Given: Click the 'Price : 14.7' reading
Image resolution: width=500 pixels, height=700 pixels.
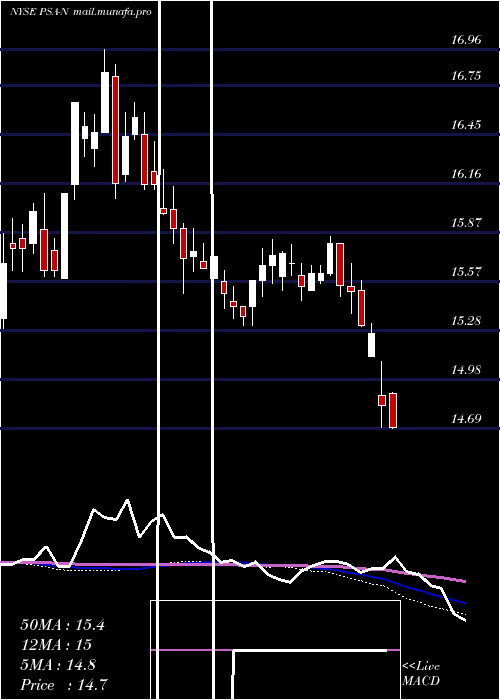Looking at the screenshot, I should tap(63, 685).
